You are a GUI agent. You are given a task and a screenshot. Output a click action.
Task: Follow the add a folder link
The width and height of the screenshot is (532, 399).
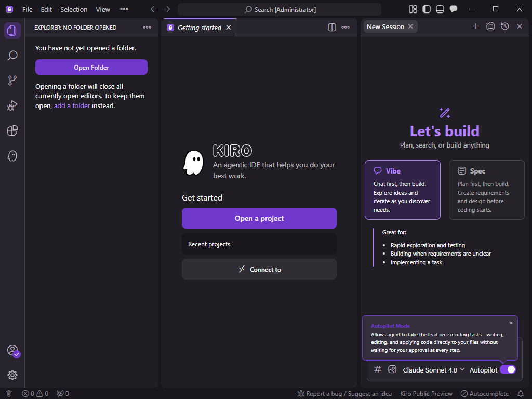72,106
